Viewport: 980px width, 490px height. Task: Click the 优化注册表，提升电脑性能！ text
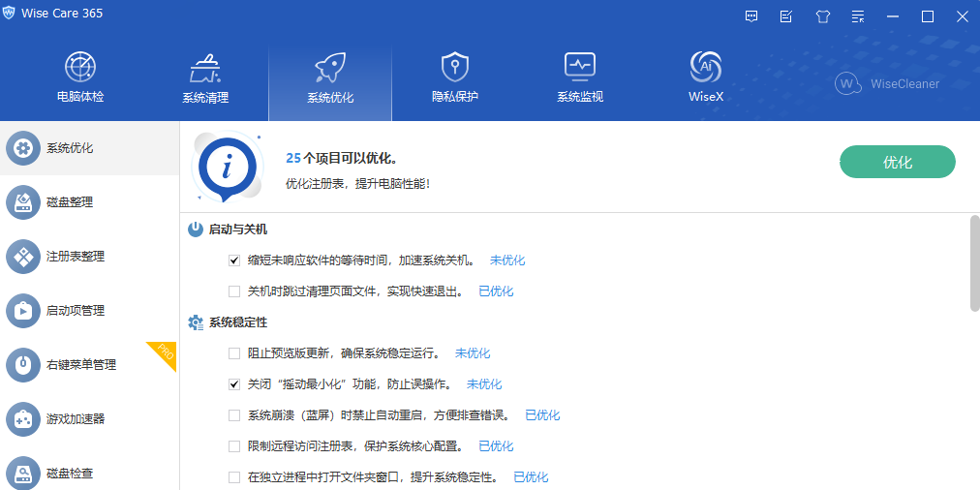pyautogui.click(x=358, y=184)
